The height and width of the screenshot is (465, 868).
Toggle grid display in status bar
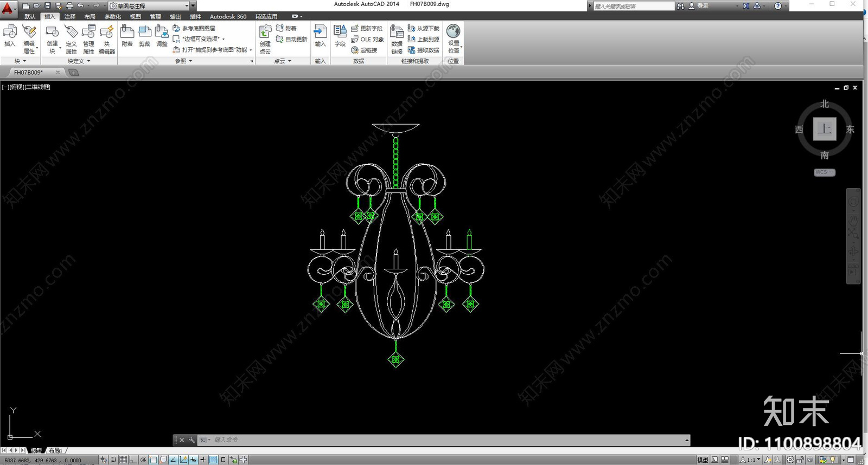[123, 460]
